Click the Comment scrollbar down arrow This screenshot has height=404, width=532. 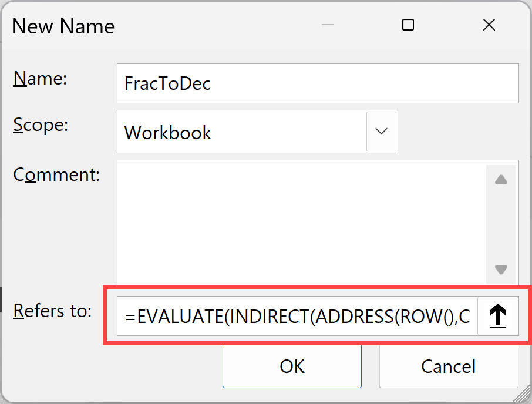pos(501,270)
